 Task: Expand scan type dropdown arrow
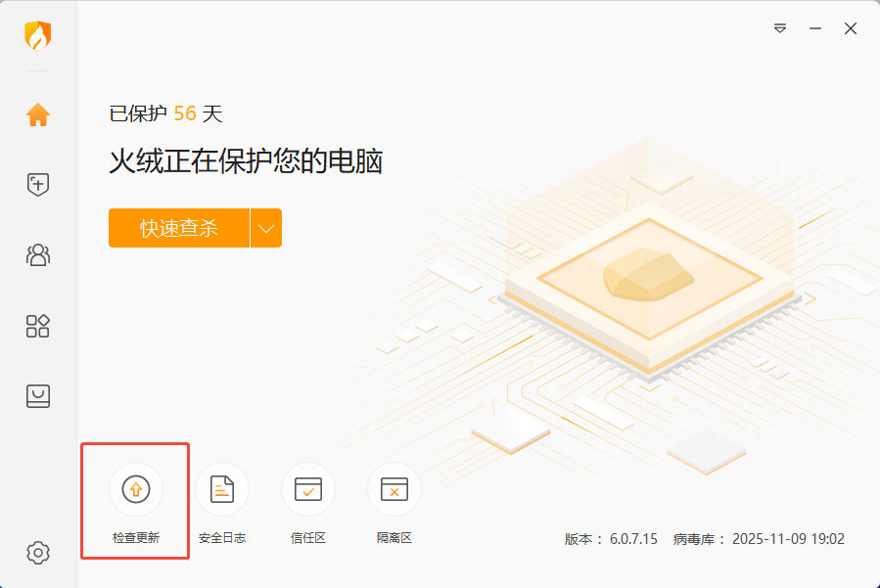point(266,228)
